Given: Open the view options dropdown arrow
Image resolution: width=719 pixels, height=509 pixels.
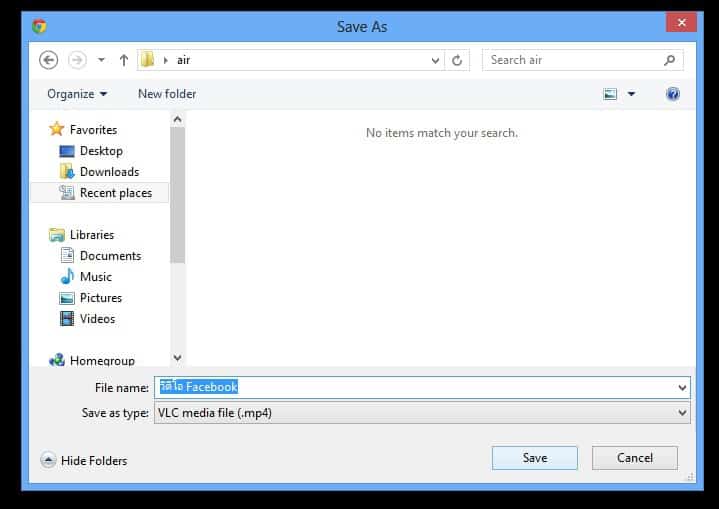Looking at the screenshot, I should coord(631,94).
